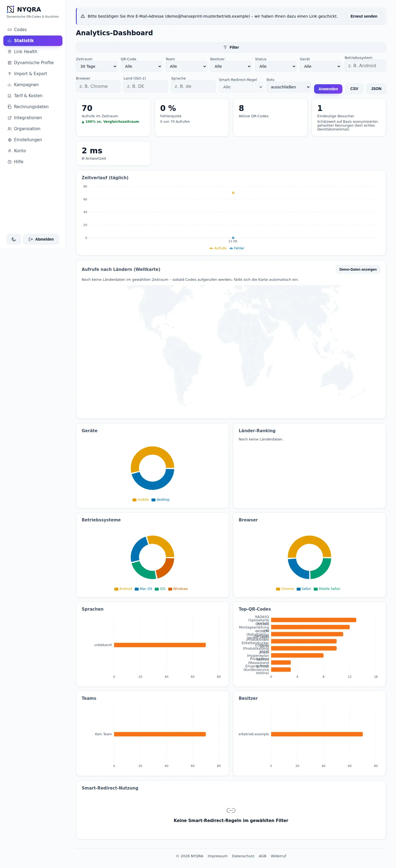396x868 pixels.
Task: Toggle iOS in Betriebssysteme legend
Action: coord(160,589)
